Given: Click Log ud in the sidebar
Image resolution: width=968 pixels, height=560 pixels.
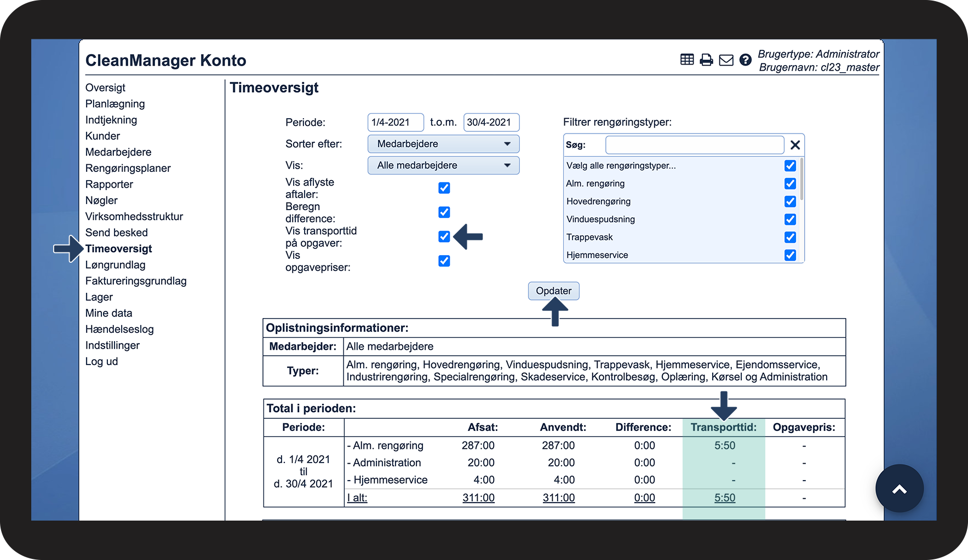Looking at the screenshot, I should pos(101,361).
